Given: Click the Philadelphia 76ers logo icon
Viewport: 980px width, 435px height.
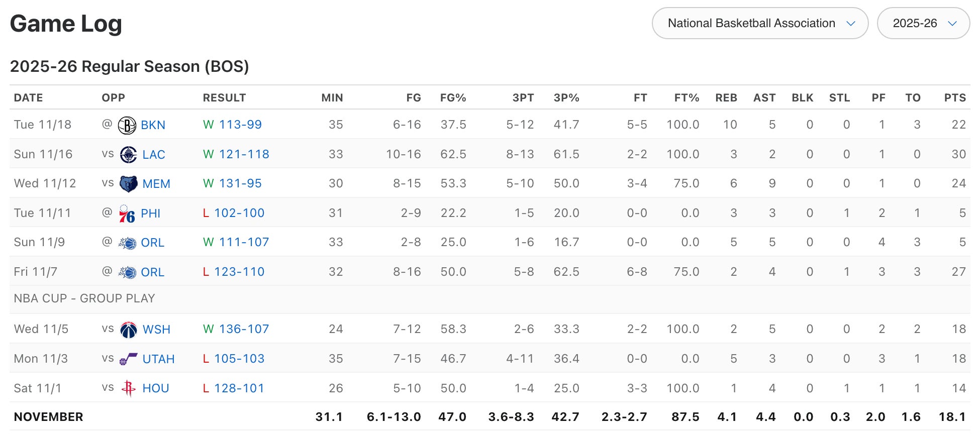Looking at the screenshot, I should 127,213.
